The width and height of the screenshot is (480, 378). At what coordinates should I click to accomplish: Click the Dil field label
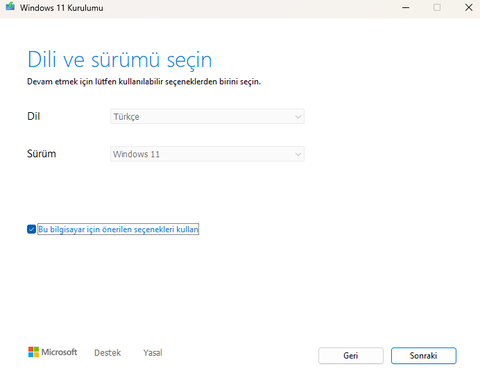coord(34,116)
